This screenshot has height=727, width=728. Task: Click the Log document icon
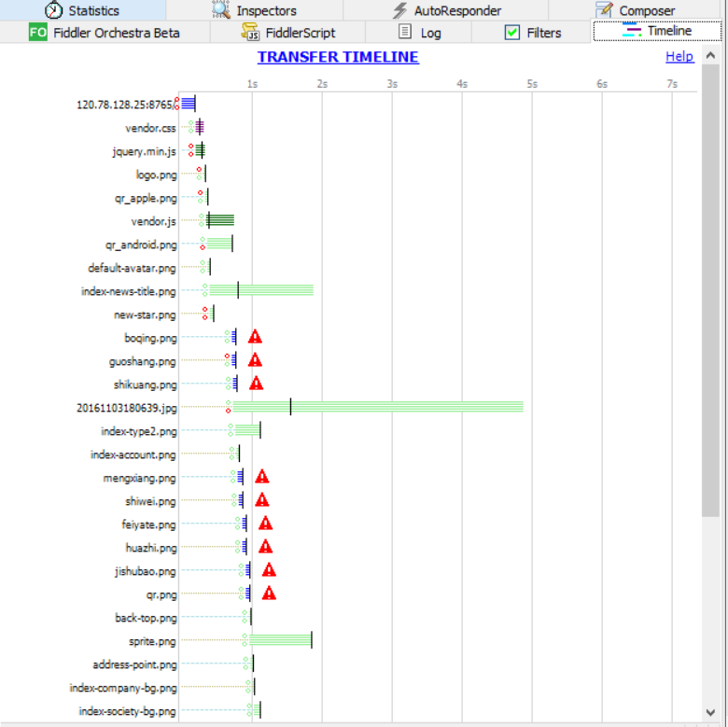point(404,32)
